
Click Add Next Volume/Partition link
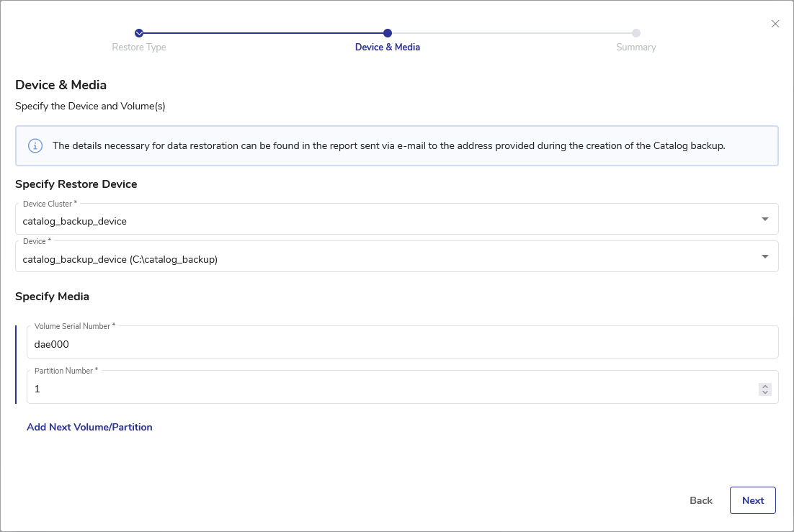pyautogui.click(x=89, y=427)
